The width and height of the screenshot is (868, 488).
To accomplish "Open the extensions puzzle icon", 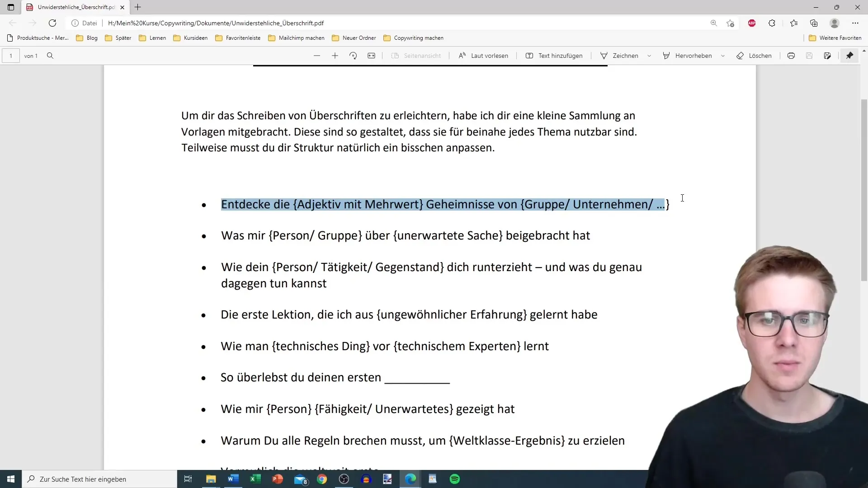I will tap(772, 23).
